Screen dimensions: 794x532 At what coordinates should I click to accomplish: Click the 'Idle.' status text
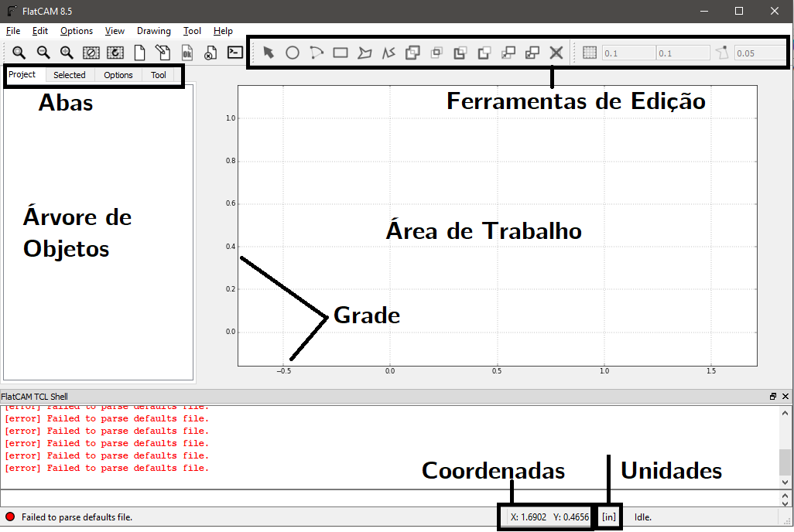pyautogui.click(x=643, y=517)
